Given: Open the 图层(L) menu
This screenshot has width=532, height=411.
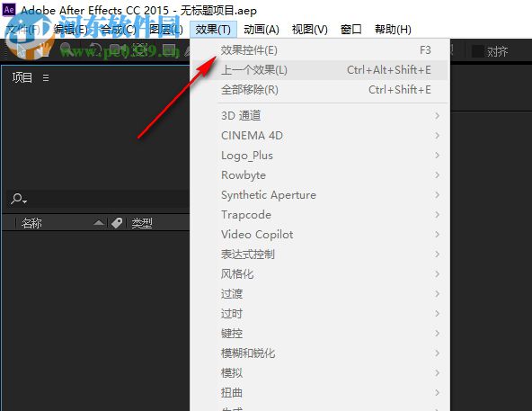Looking at the screenshot, I should (x=166, y=30).
